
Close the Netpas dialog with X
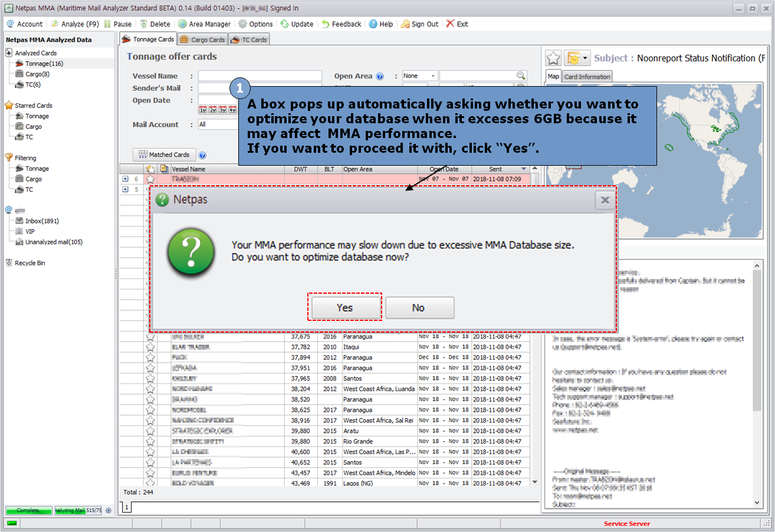pos(605,200)
